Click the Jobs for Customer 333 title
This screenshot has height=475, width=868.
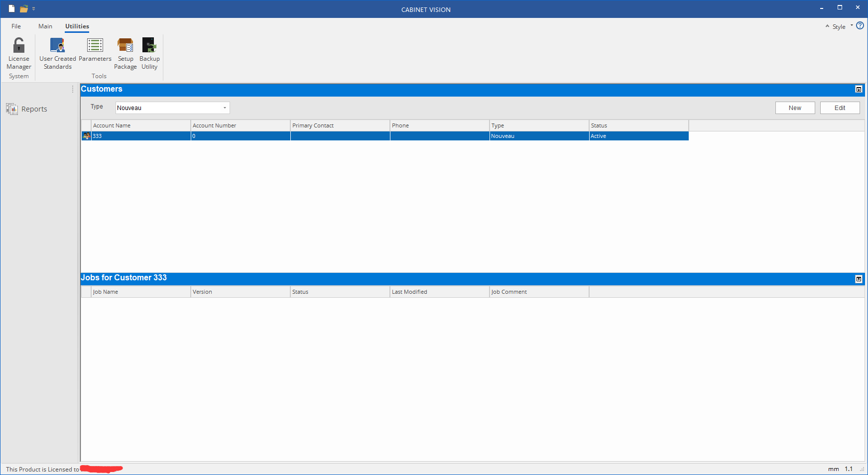[x=124, y=278]
